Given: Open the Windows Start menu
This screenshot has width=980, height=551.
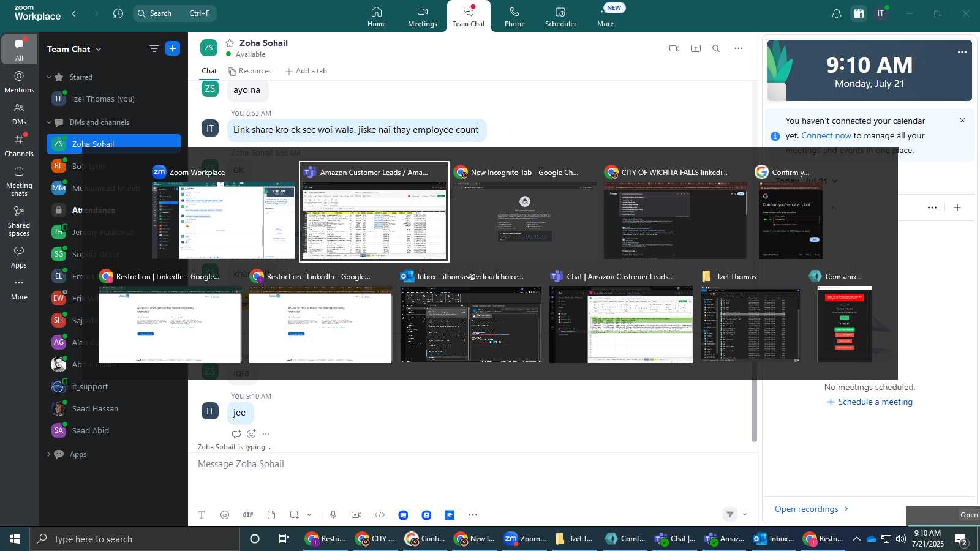Looking at the screenshot, I should [x=15, y=539].
